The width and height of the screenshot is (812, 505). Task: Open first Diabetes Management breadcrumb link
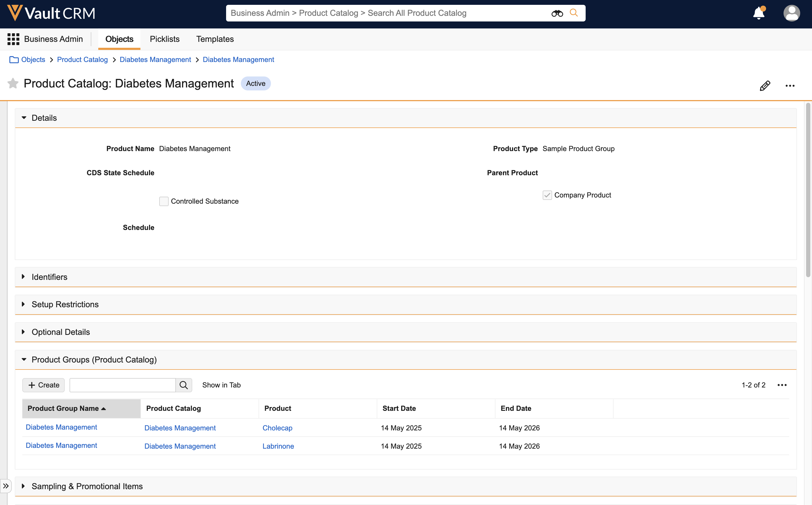155,60
